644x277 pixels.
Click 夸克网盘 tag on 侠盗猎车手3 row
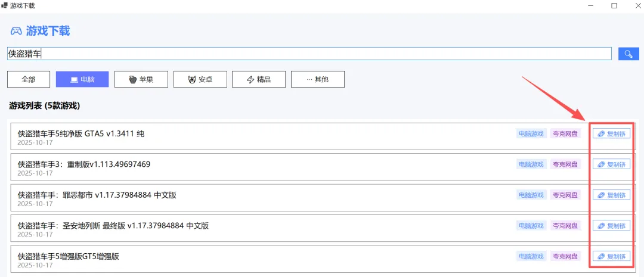click(565, 164)
